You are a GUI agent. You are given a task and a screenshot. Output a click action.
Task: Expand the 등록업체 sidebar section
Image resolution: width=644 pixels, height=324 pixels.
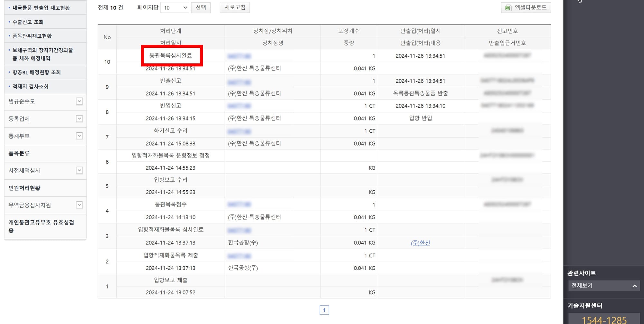[79, 119]
